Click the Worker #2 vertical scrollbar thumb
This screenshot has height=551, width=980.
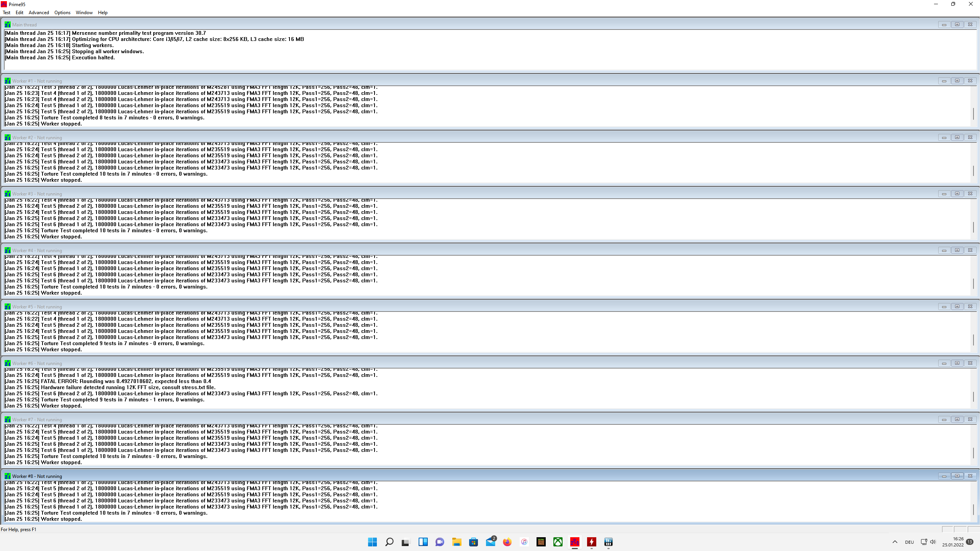point(973,170)
